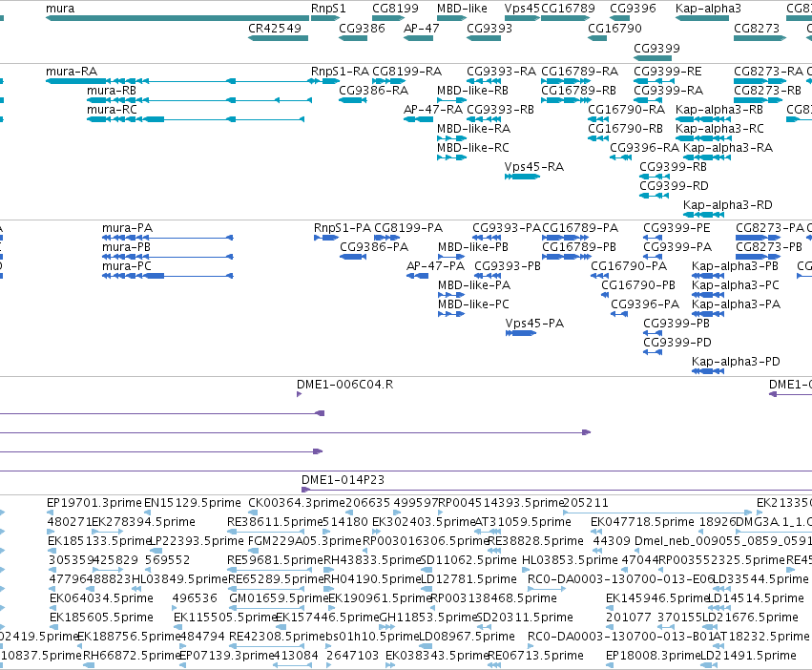Open the 'CG9399-PD' protein label
This screenshot has height=670, width=812.
point(677,343)
